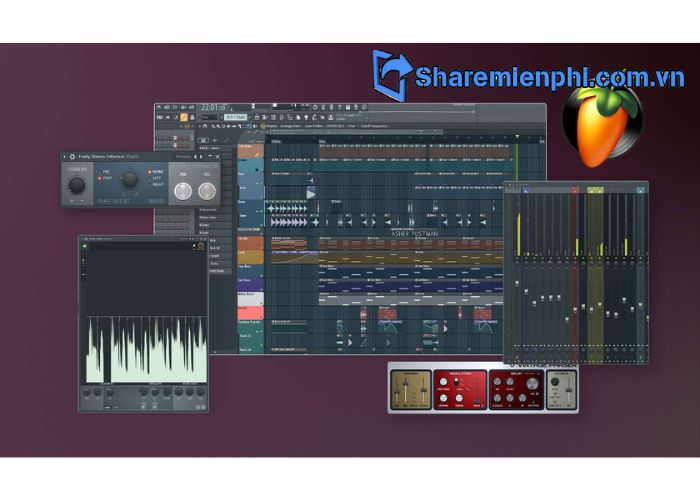The height and width of the screenshot is (500, 700).
Task: Select the salmon pink playlist track header
Action: [x=250, y=312]
